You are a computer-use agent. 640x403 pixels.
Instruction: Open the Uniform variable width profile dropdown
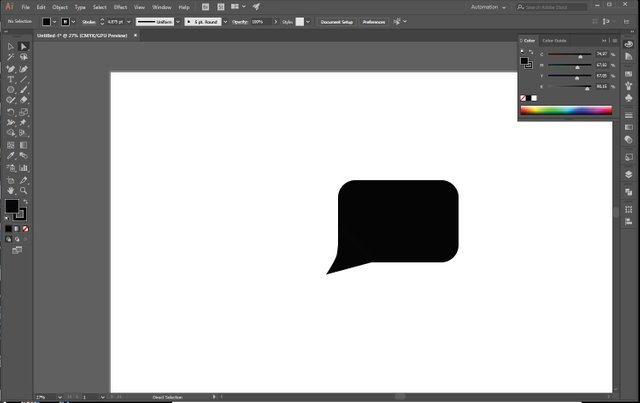[178, 22]
